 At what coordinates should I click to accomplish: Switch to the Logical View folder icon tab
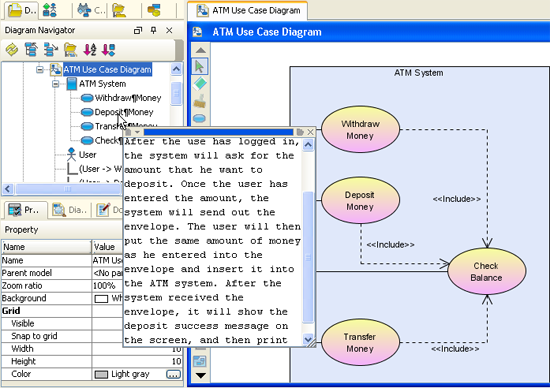pos(119,10)
